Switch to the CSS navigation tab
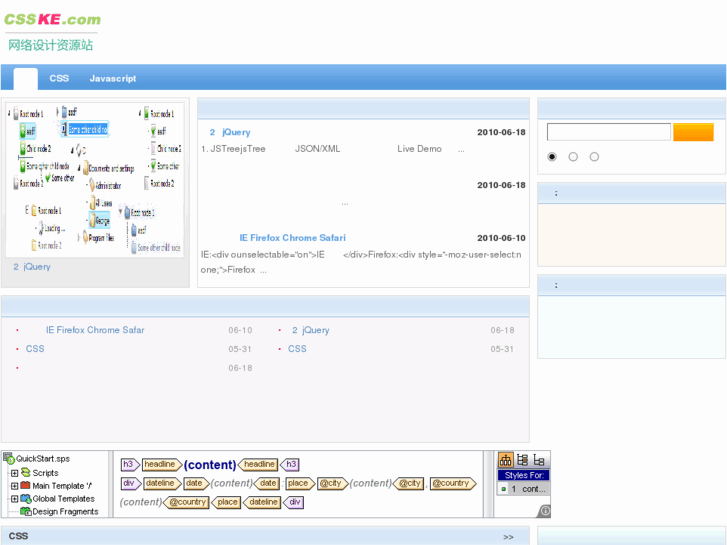 point(59,78)
